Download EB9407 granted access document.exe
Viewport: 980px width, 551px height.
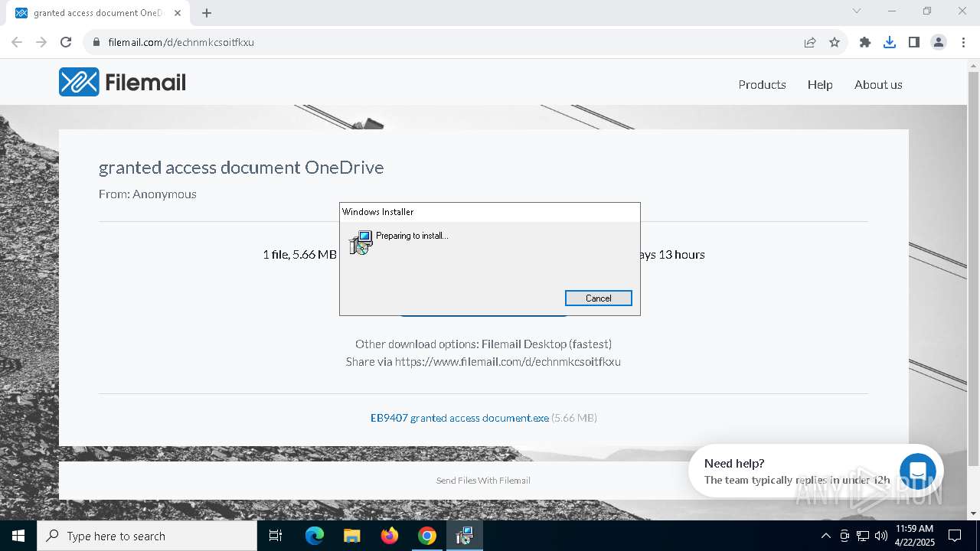(459, 418)
